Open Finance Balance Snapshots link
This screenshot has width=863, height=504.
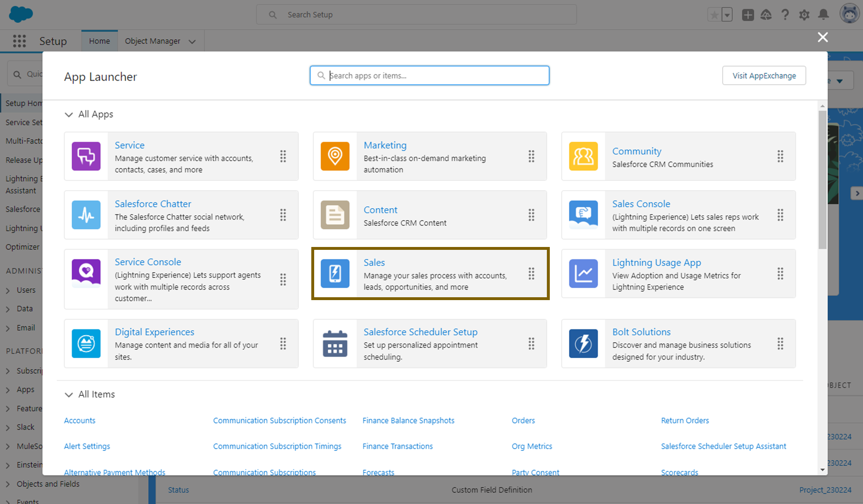(x=408, y=420)
